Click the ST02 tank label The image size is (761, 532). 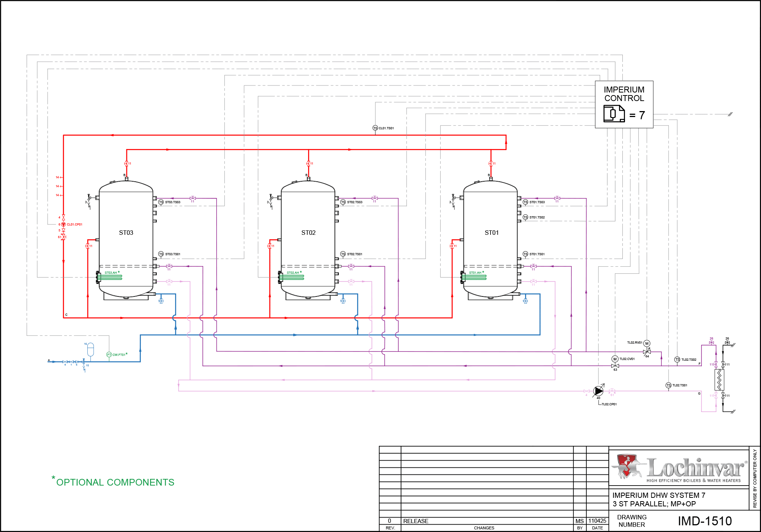pyautogui.click(x=308, y=233)
